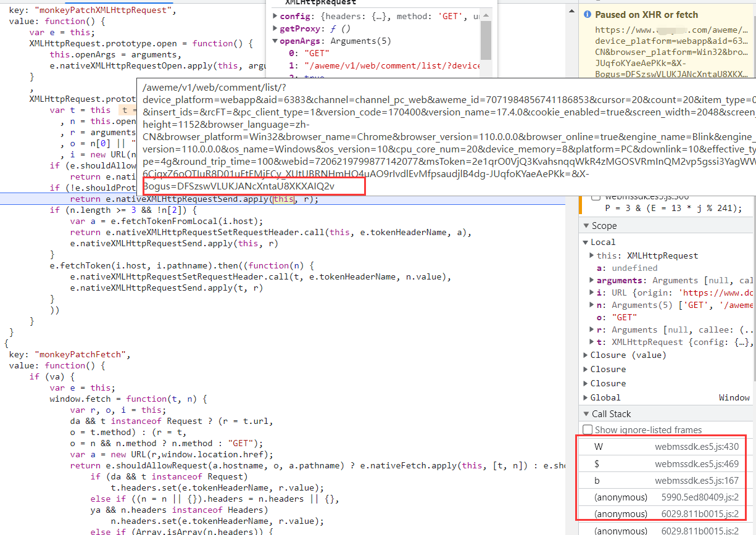Click the highlighted 'this' in nativeXMLHttpRequestSend line
The image size is (756, 535).
coord(283,199)
